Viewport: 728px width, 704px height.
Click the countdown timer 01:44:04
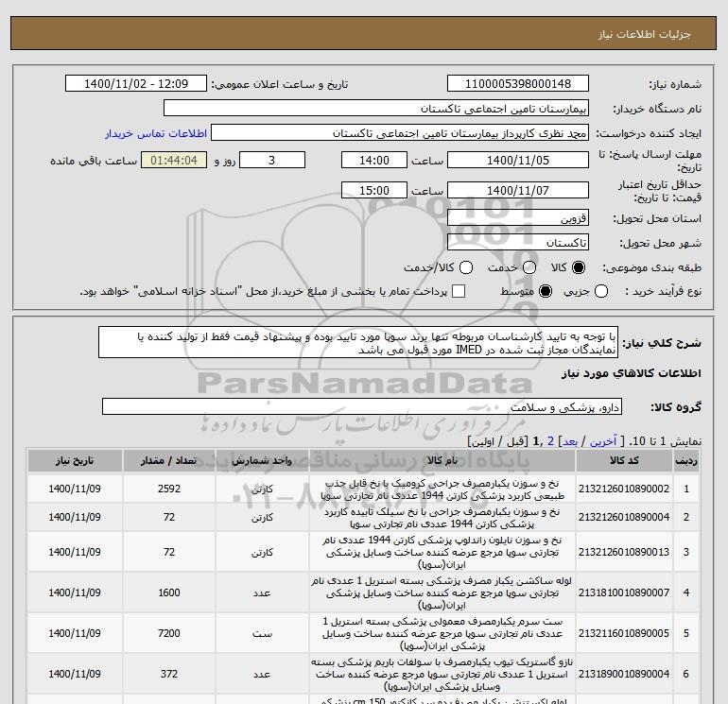174,160
